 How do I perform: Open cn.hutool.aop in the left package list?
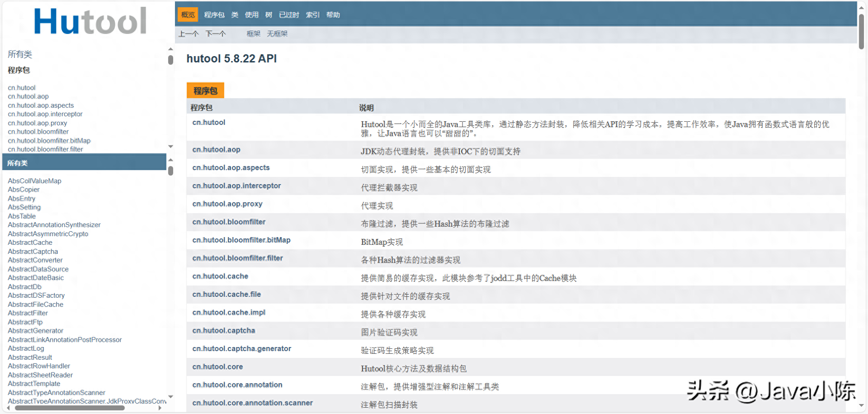click(x=28, y=96)
